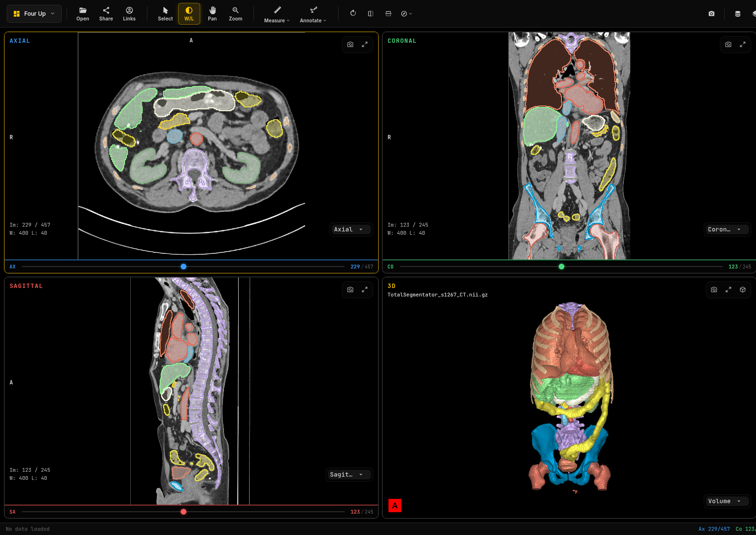Capture the Coronal viewport snapshot
This screenshot has width=756, height=535.
pyautogui.click(x=728, y=44)
